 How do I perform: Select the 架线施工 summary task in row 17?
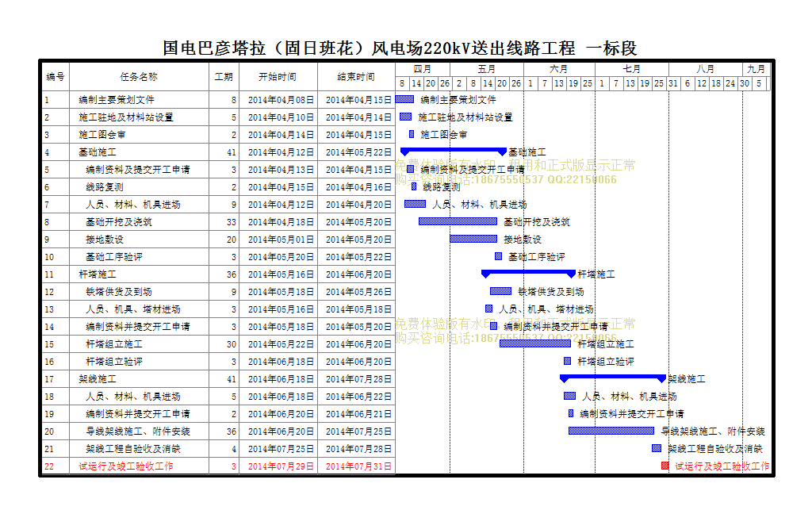pyautogui.click(x=98, y=379)
